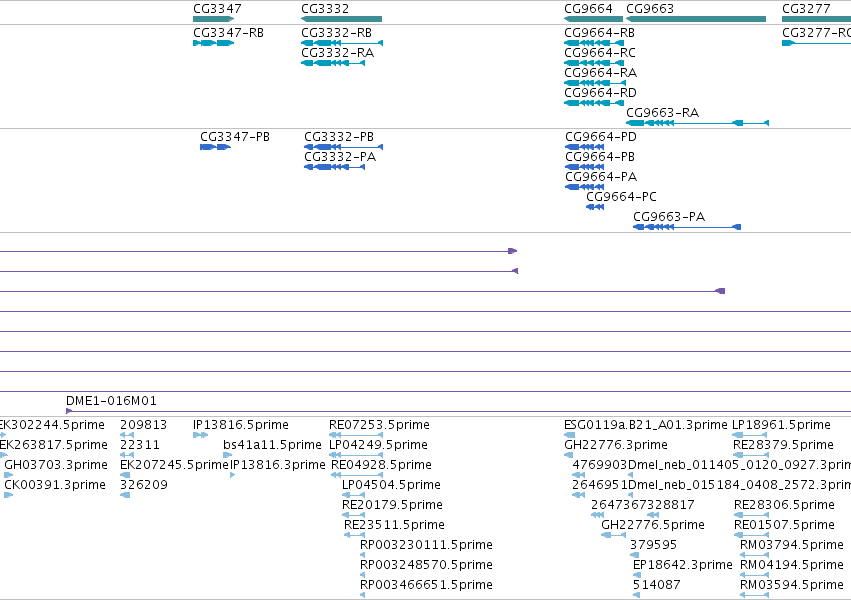Screen dimensions: 851x600
Task: Click the RE04928.5prime EST label
Action: [x=382, y=465]
